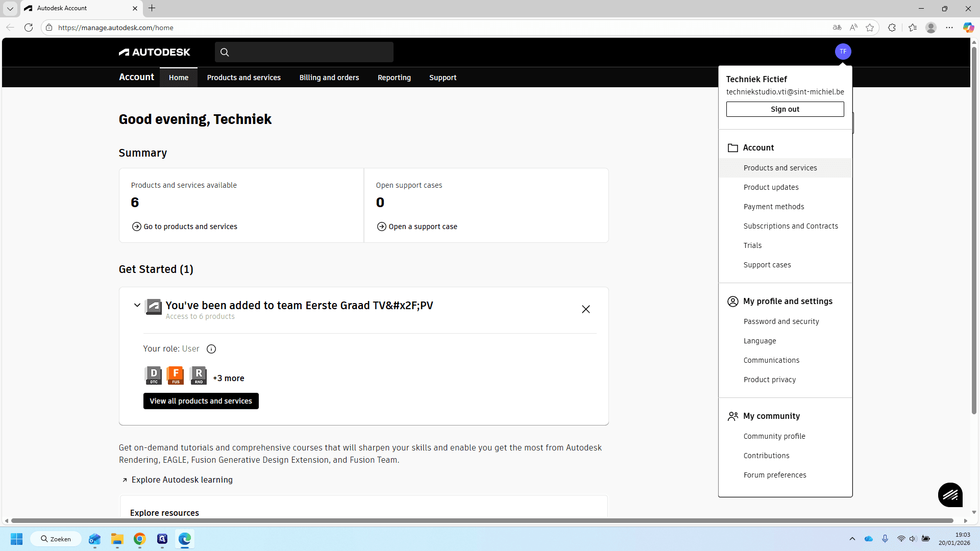Click the Fusion FUS product icon
The height and width of the screenshot is (551, 980).
[x=176, y=375]
